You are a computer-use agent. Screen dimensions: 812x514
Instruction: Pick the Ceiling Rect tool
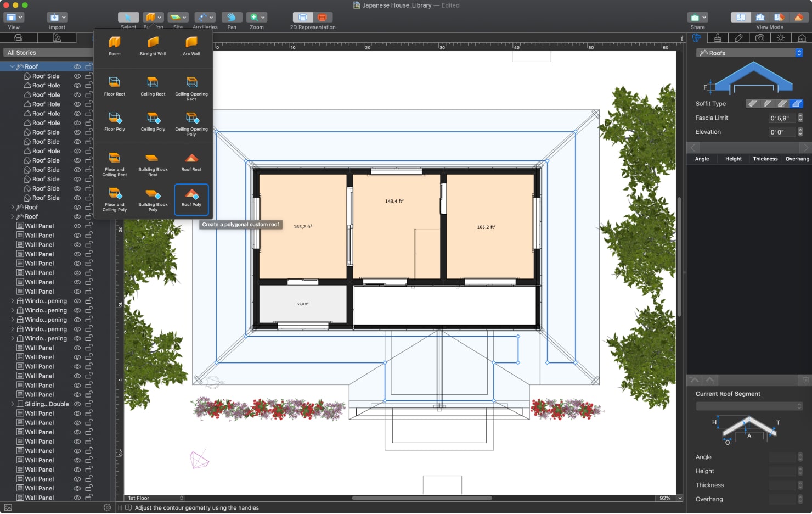coord(153,86)
